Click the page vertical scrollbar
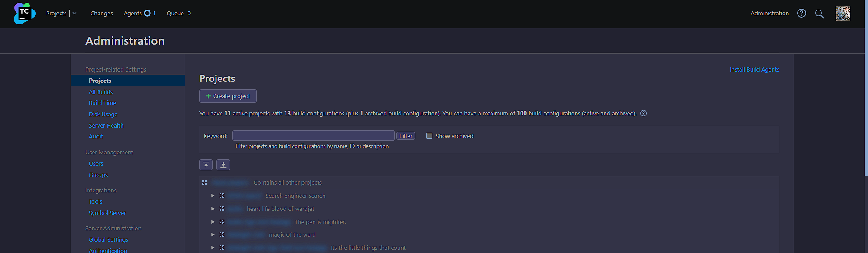This screenshot has width=868, height=253. 866,88
